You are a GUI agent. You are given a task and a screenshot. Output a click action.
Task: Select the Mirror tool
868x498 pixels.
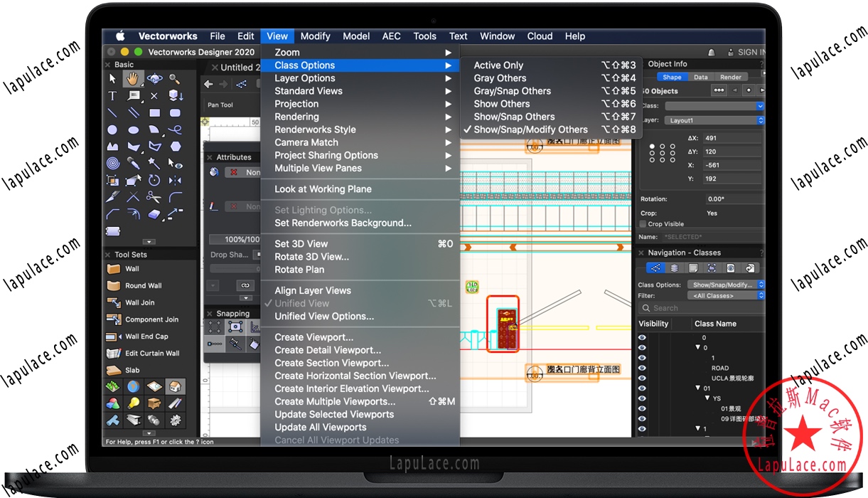tap(175, 179)
